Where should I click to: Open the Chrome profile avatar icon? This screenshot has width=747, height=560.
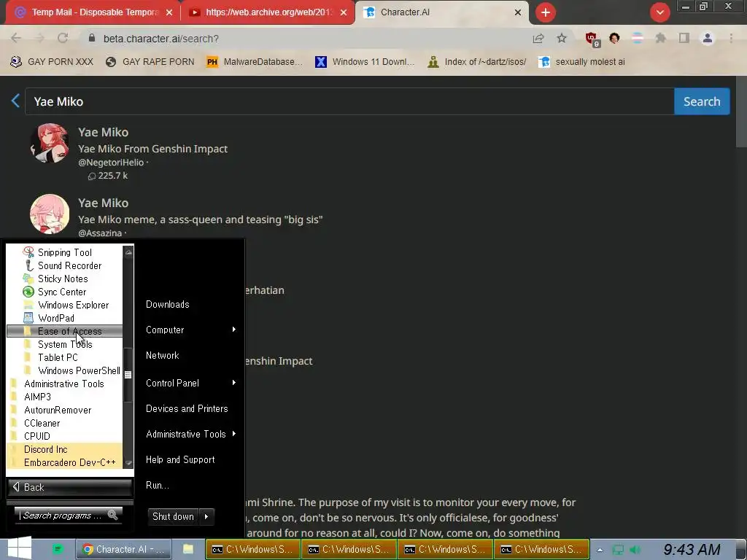[708, 38]
